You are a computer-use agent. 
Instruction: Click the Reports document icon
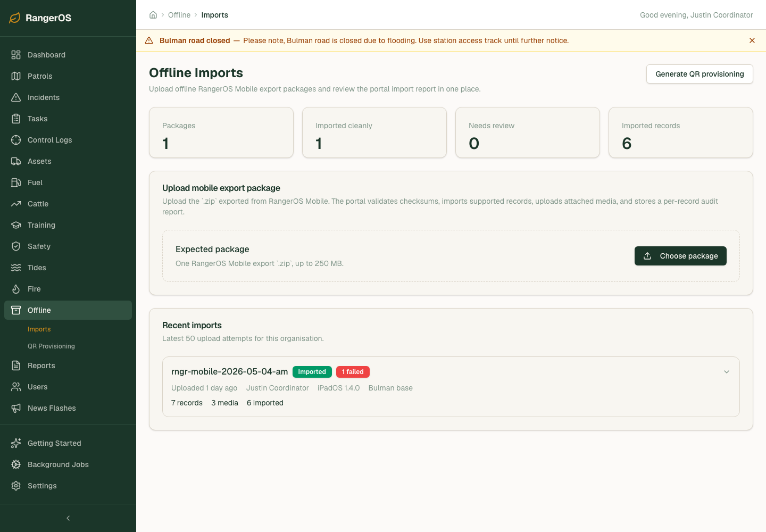click(x=16, y=365)
